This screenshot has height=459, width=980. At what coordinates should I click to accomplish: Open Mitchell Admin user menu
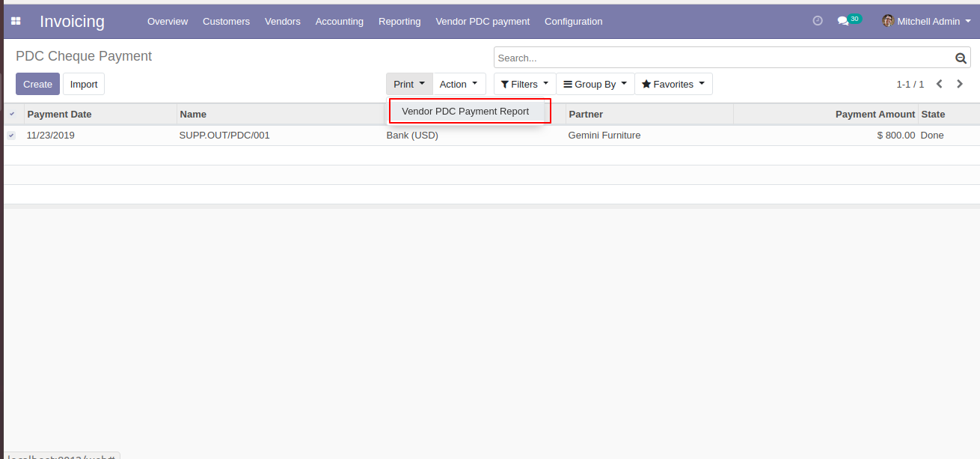point(926,21)
